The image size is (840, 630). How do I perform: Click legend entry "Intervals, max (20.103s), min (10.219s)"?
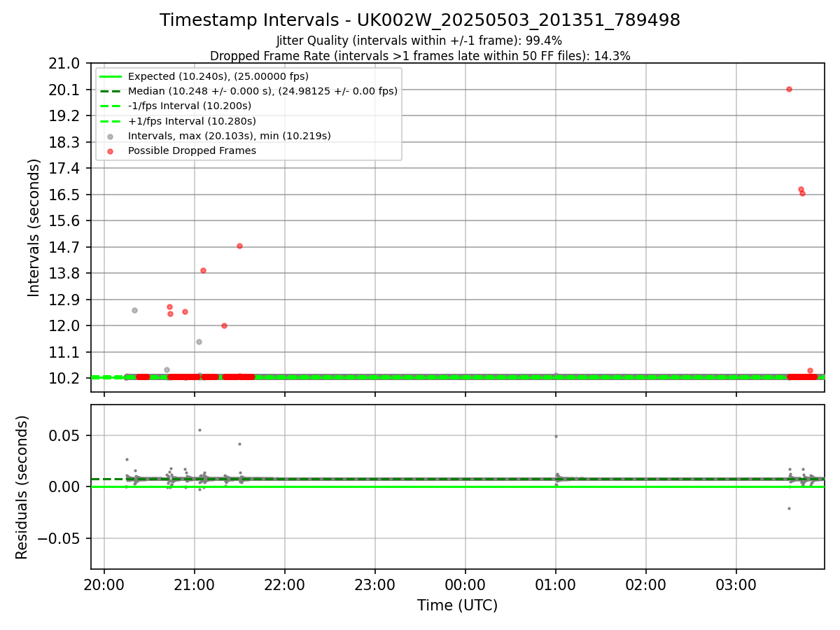point(230,136)
